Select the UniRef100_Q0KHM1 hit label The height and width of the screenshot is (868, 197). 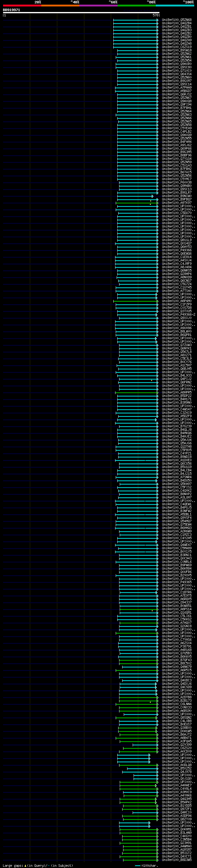pos(177,829)
